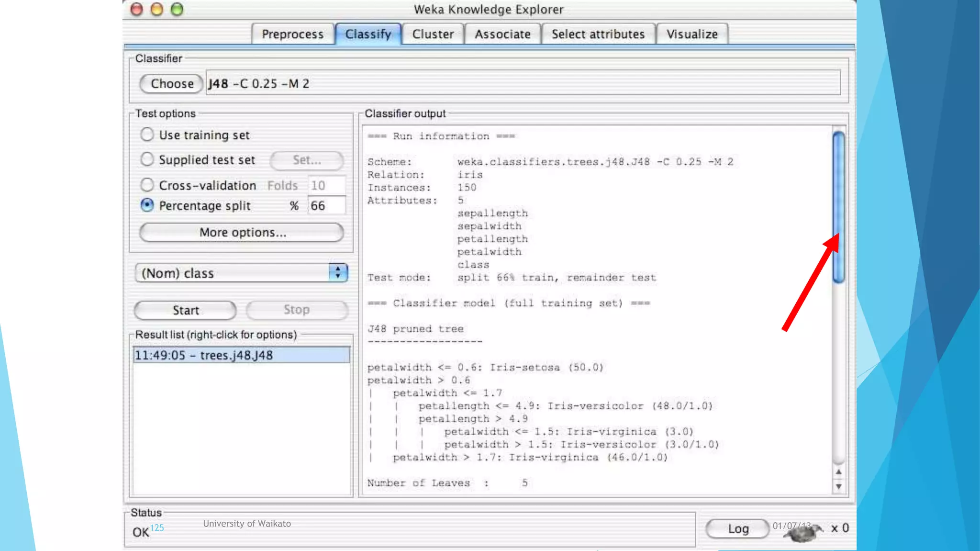Screen dimensions: 980x551
Task: Click the yellow minimize window button
Action: pyautogui.click(x=157, y=9)
